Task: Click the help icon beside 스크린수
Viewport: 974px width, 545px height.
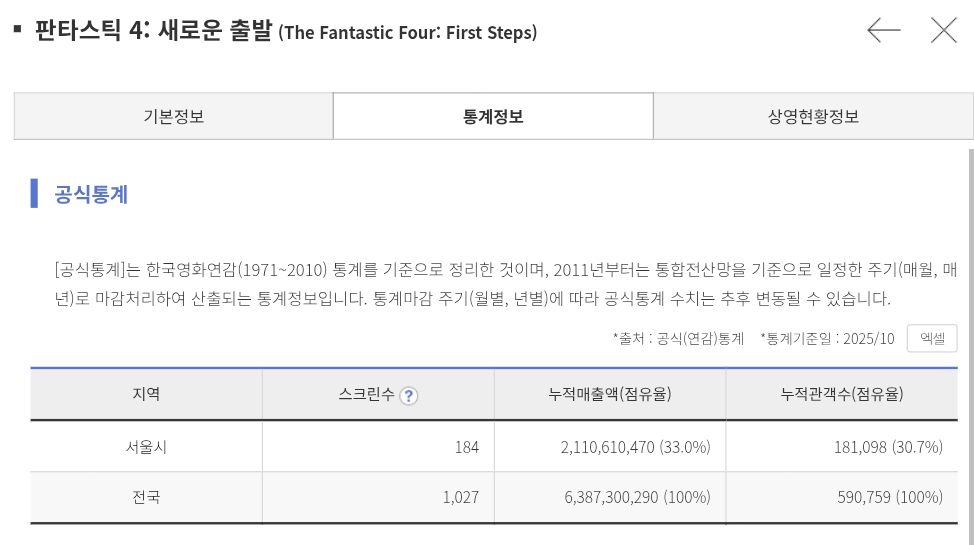Action: 408,395
